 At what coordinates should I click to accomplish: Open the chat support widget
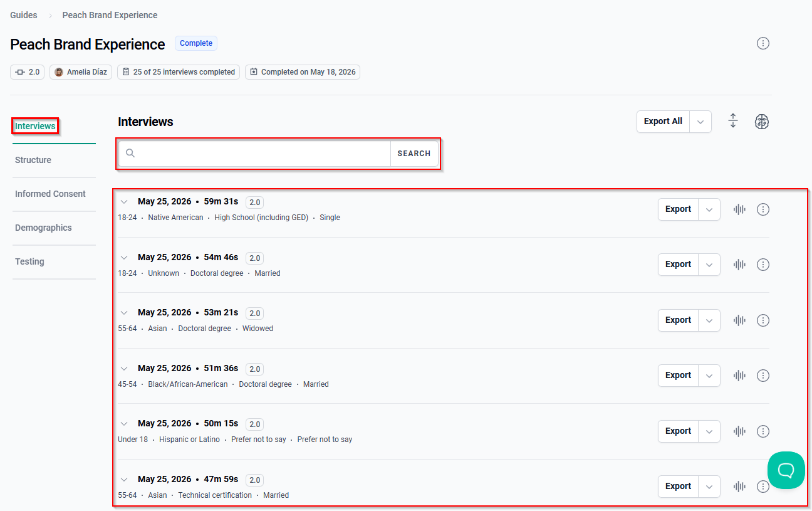click(786, 470)
